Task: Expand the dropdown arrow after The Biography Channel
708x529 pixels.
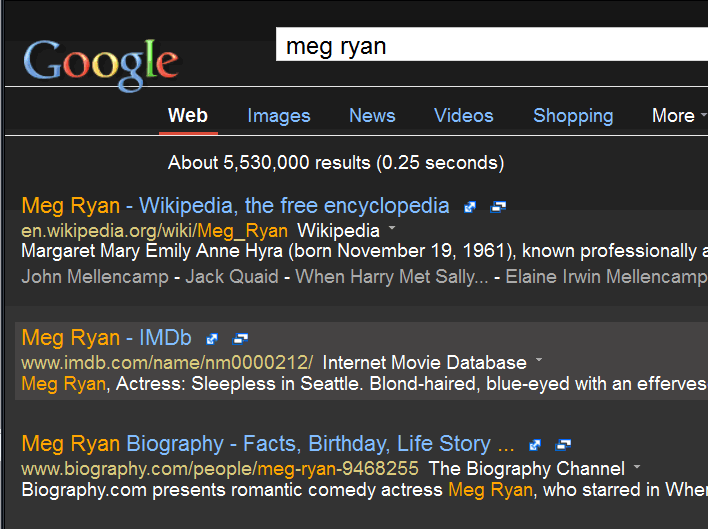Action: tap(637, 467)
